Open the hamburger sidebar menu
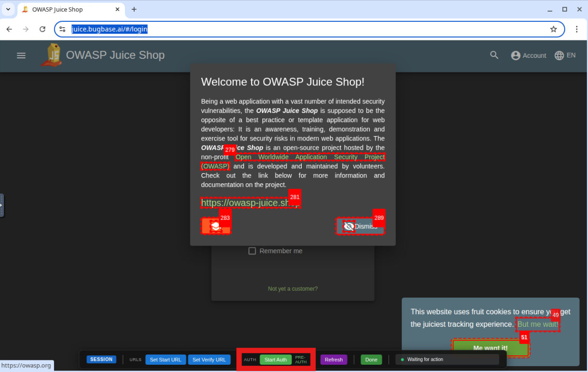Screen dimensions: 588x372 tap(21, 55)
